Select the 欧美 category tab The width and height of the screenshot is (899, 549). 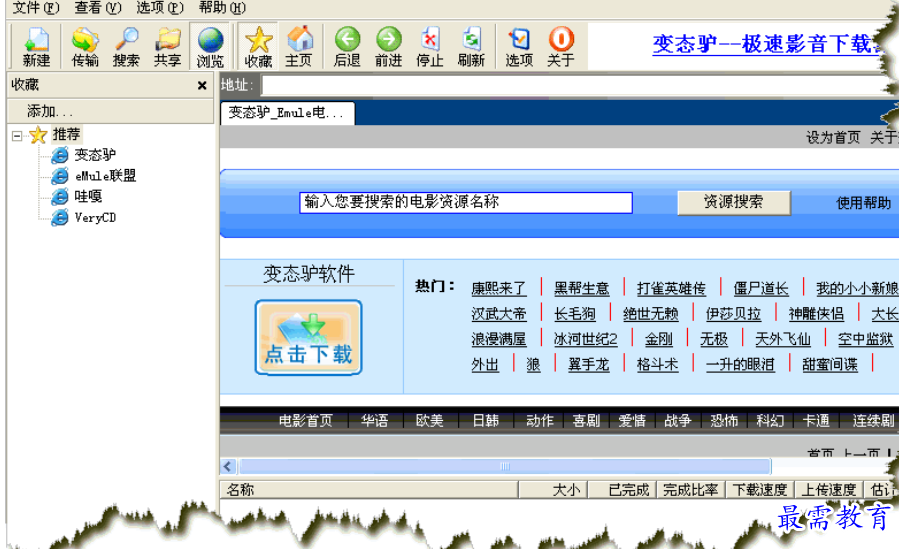(429, 421)
